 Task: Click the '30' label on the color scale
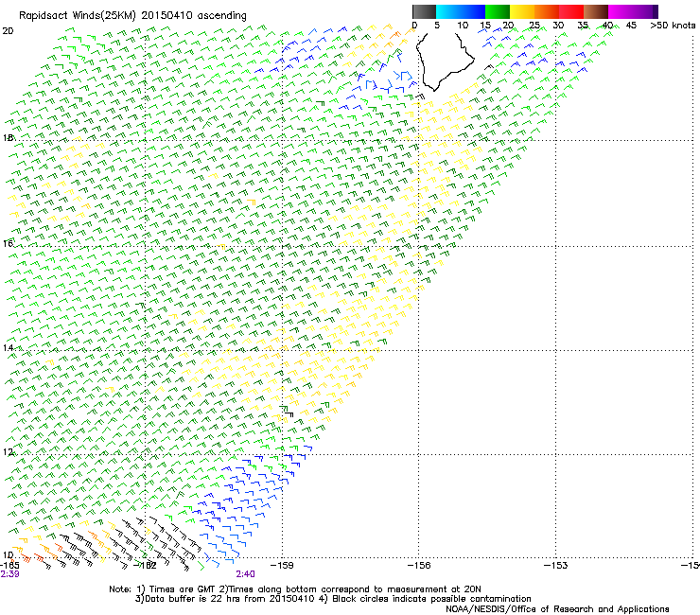[x=558, y=26]
